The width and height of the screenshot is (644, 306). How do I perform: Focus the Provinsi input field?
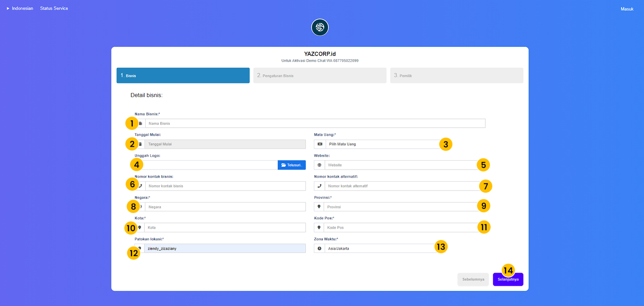(x=405, y=207)
